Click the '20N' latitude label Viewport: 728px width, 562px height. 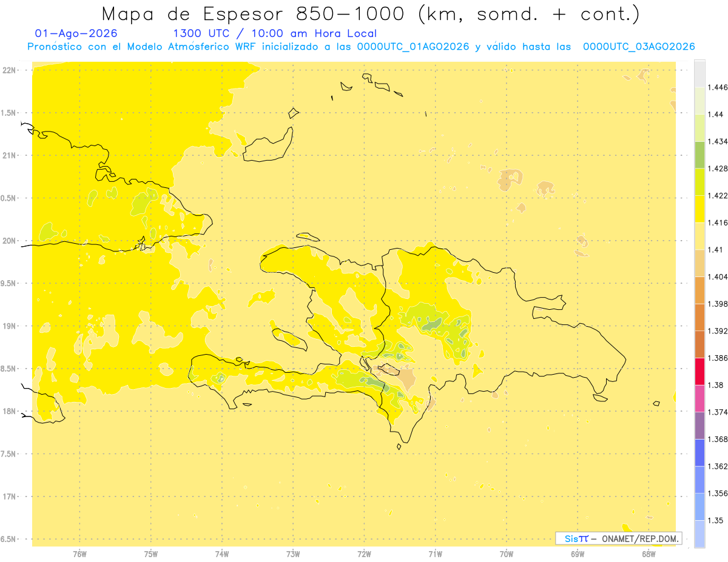click(x=9, y=241)
